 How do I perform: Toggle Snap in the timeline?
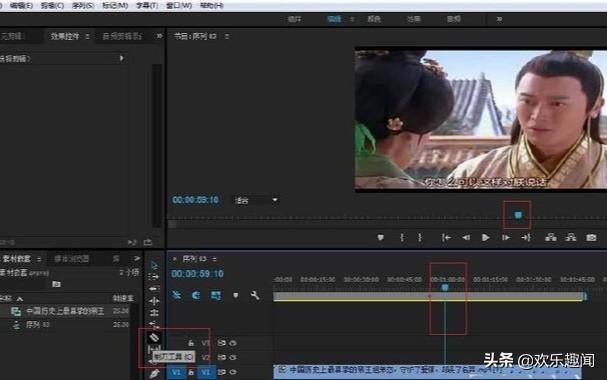[196, 296]
